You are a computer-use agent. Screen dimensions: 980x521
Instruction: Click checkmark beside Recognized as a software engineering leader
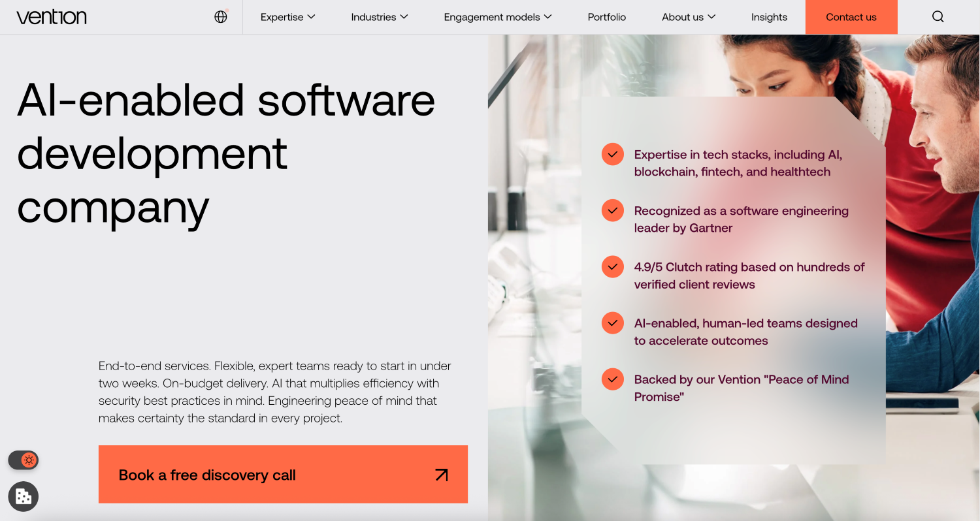pos(613,211)
